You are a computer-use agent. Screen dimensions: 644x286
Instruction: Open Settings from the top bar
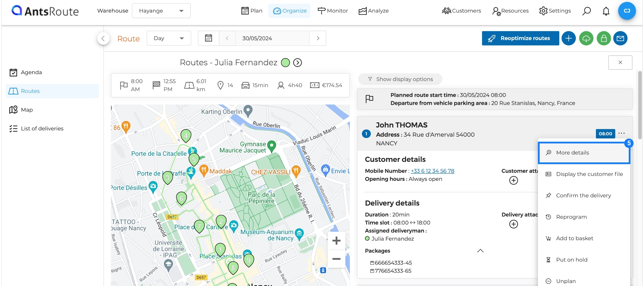[555, 11]
